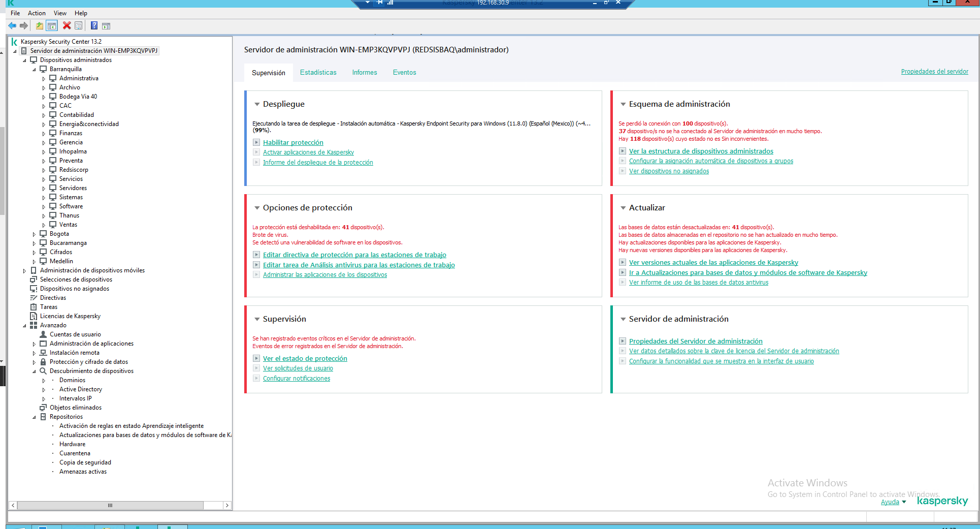
Task: Collapse the Despliegue section
Action: [x=257, y=104]
